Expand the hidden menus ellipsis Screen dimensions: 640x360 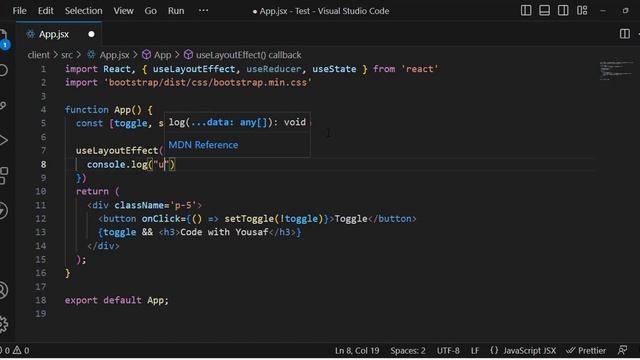tap(203, 11)
